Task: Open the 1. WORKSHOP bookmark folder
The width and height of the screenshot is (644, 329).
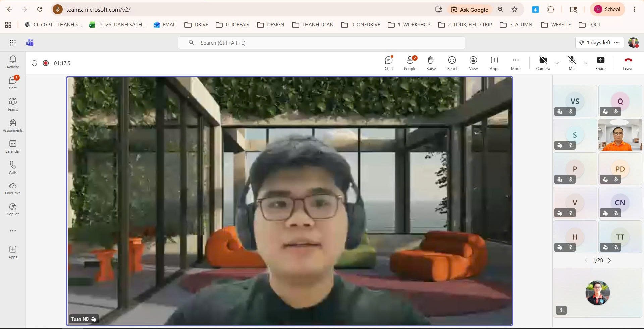Action: pos(409,25)
